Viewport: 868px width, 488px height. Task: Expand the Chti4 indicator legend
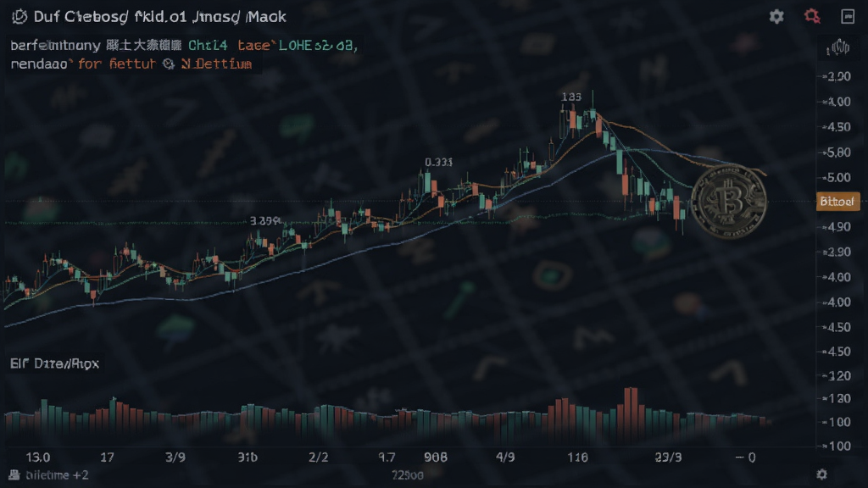point(208,46)
